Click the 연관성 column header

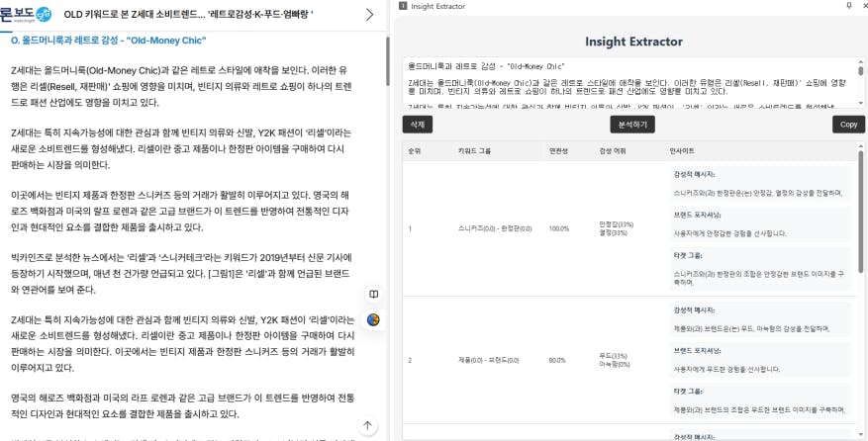(559, 150)
